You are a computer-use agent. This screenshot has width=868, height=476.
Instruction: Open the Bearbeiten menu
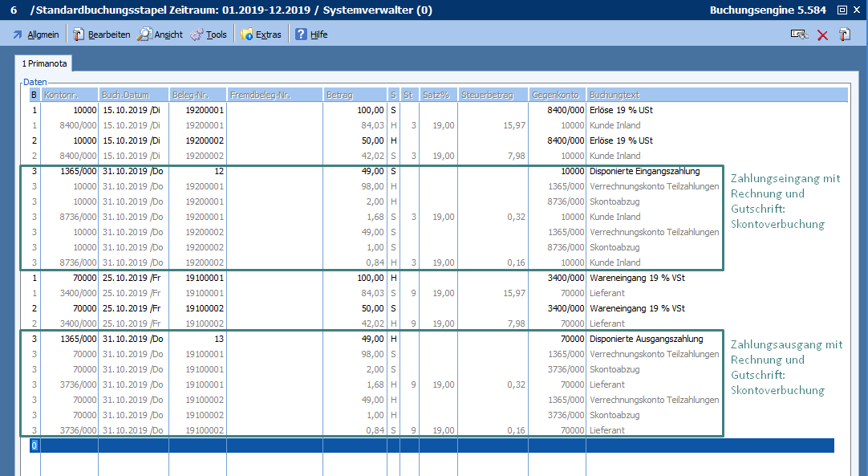(x=102, y=35)
